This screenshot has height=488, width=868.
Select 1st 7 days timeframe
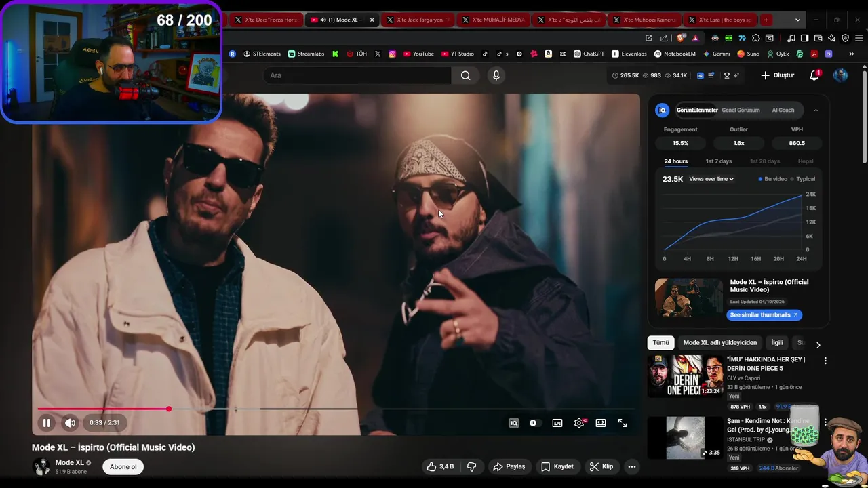pyautogui.click(x=719, y=161)
